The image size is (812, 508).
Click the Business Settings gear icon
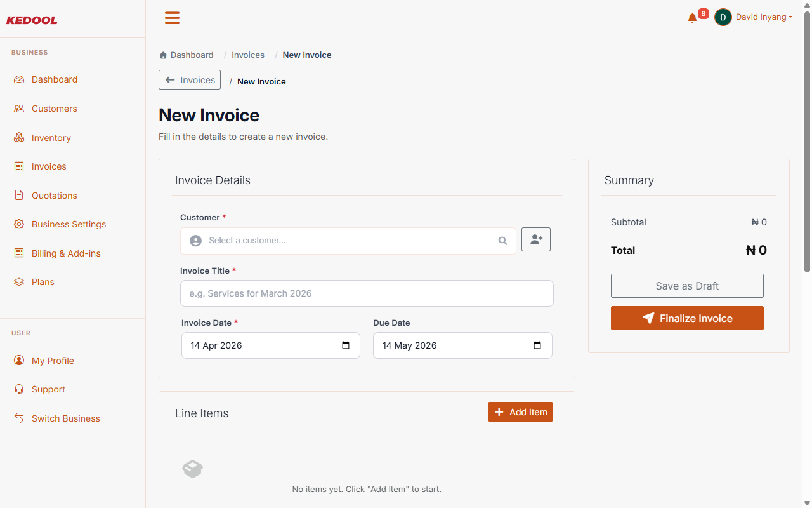coord(19,224)
